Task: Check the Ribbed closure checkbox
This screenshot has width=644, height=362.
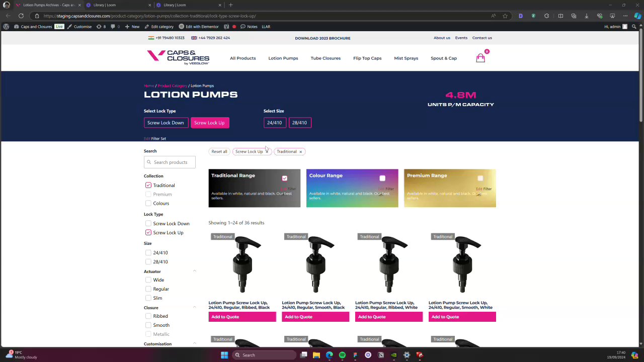Action: pyautogui.click(x=148, y=316)
